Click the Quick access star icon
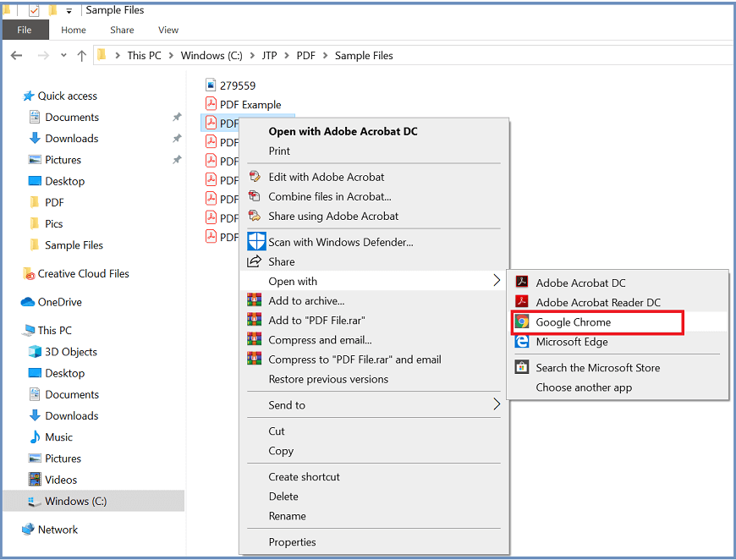The height and width of the screenshot is (560, 736). [29, 96]
